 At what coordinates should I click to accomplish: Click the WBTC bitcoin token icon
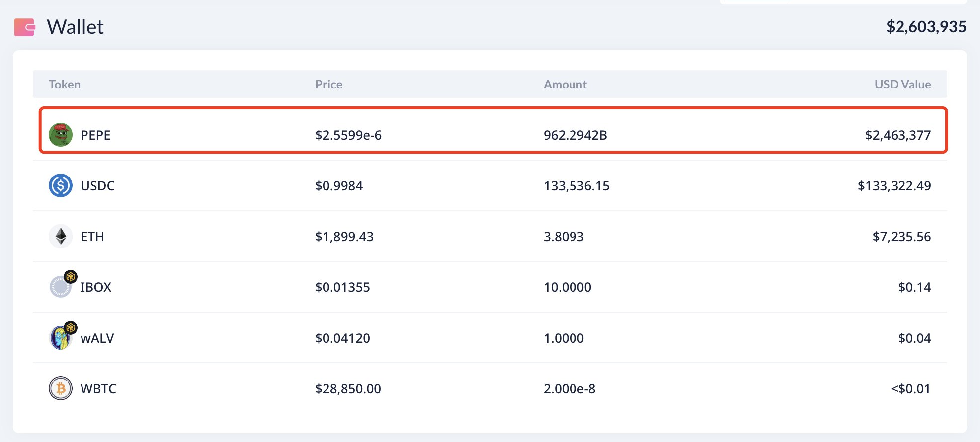click(x=61, y=388)
